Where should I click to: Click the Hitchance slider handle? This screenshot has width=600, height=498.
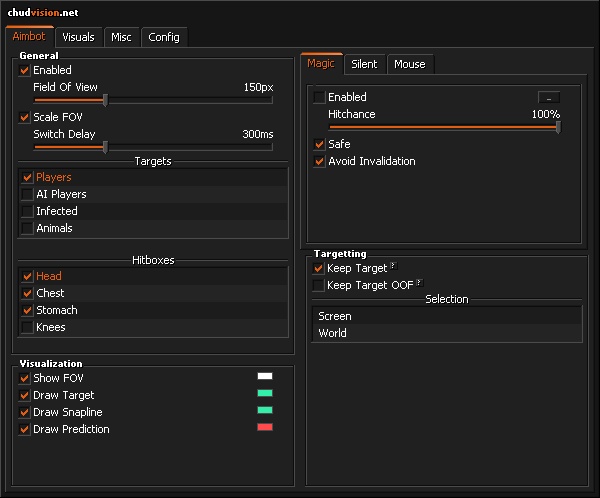pos(558,127)
